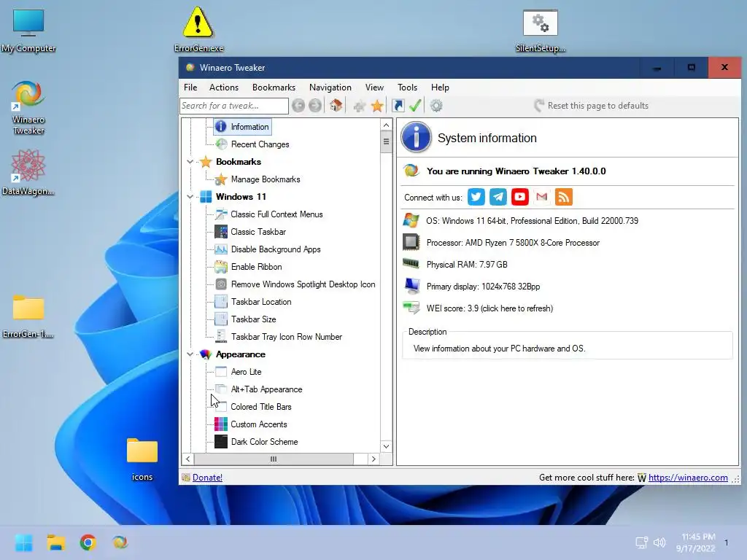
Task: Click the speaker volume tray icon
Action: (659, 542)
